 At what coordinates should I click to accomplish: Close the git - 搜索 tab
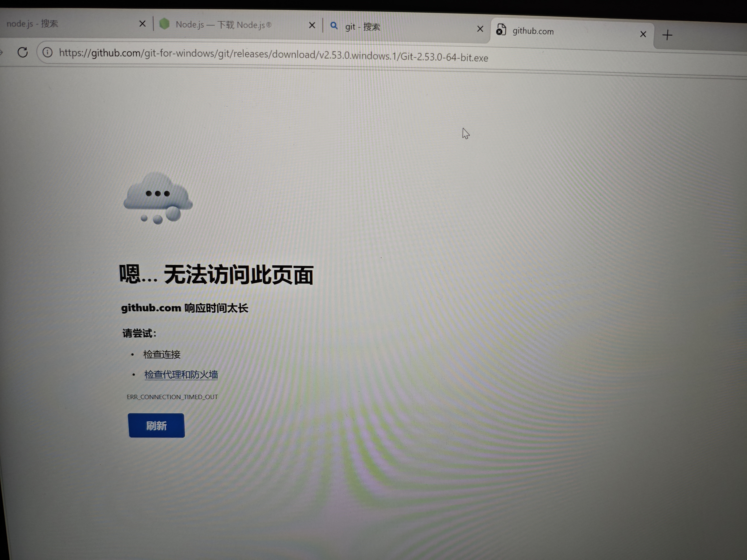pos(480,29)
